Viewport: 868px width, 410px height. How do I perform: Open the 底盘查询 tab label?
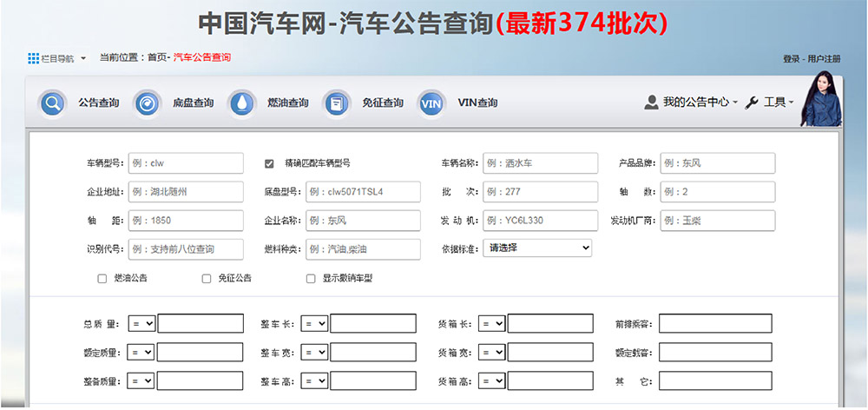point(194,103)
